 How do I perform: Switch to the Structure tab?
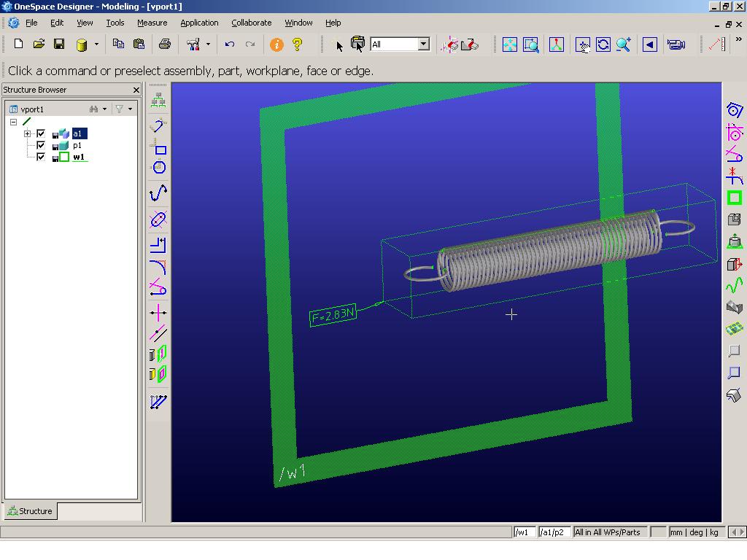click(x=31, y=511)
